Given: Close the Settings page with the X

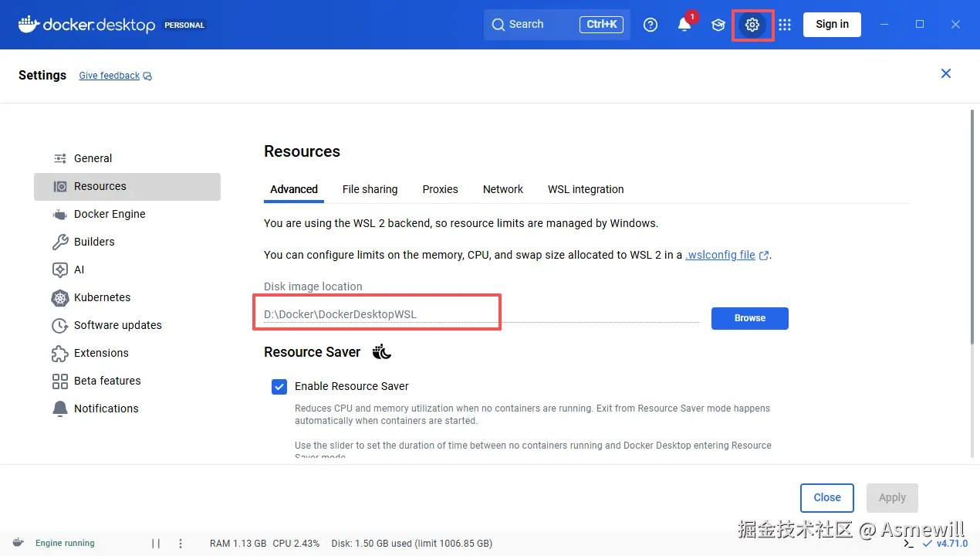Looking at the screenshot, I should 946,73.
